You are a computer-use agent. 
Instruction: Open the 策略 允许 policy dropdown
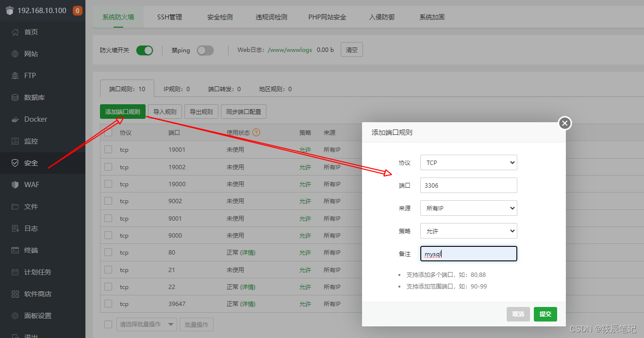pyautogui.click(x=468, y=231)
